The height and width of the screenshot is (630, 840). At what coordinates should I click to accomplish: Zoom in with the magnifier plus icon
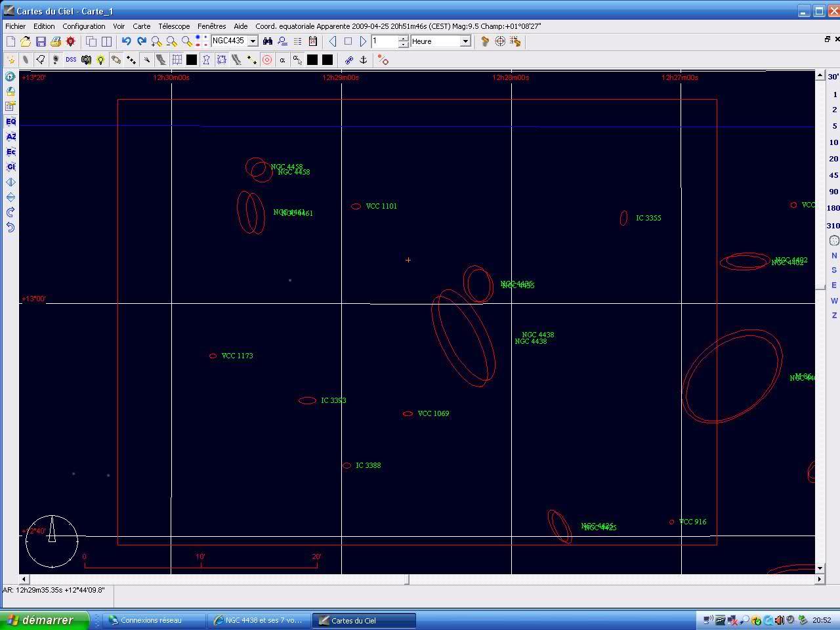coord(156,41)
